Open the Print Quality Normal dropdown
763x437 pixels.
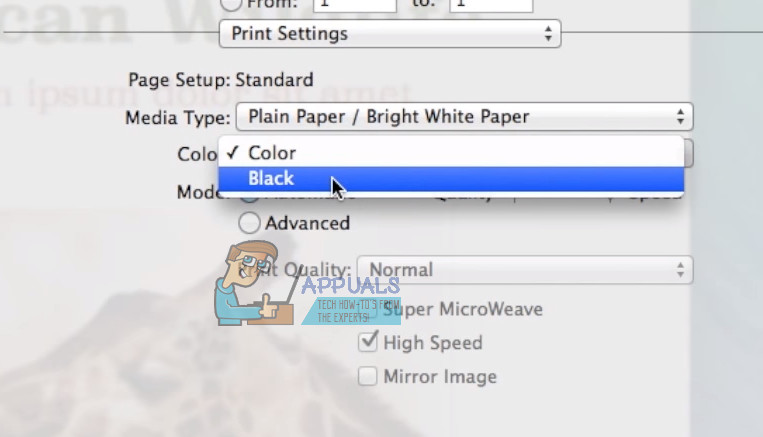tap(525, 270)
